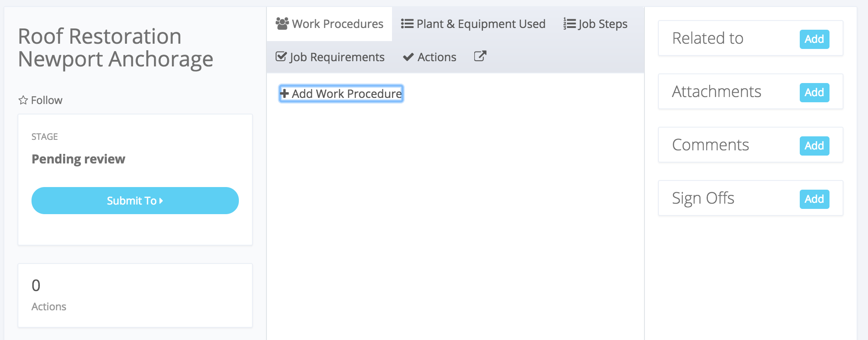The height and width of the screenshot is (340, 868).
Task: Click the list icon on Plant & Equipment
Action: 407,24
